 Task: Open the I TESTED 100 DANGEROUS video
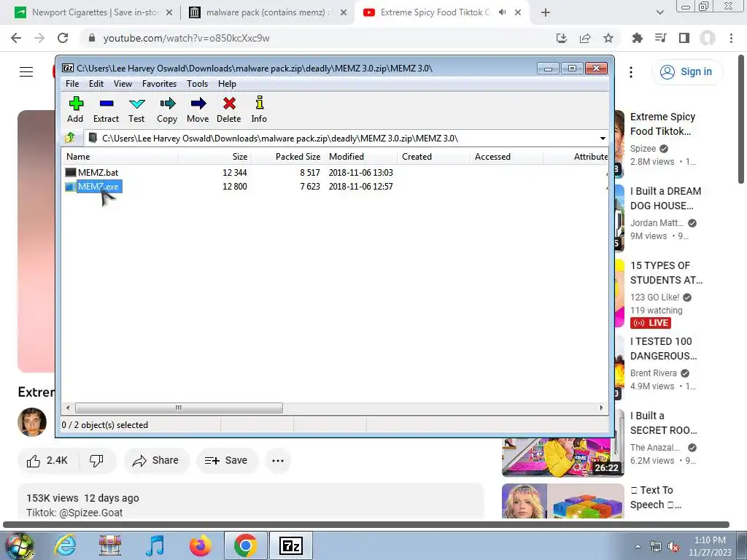pyautogui.click(x=663, y=349)
